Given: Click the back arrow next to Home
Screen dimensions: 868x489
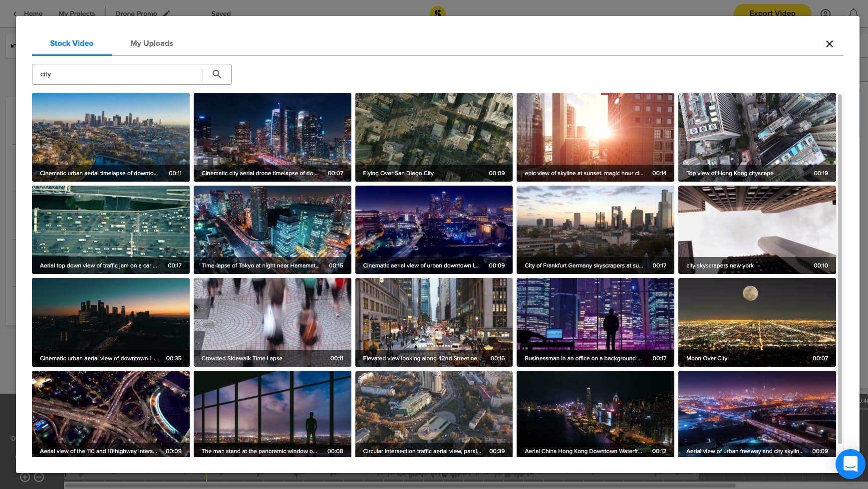Looking at the screenshot, I should (14, 13).
